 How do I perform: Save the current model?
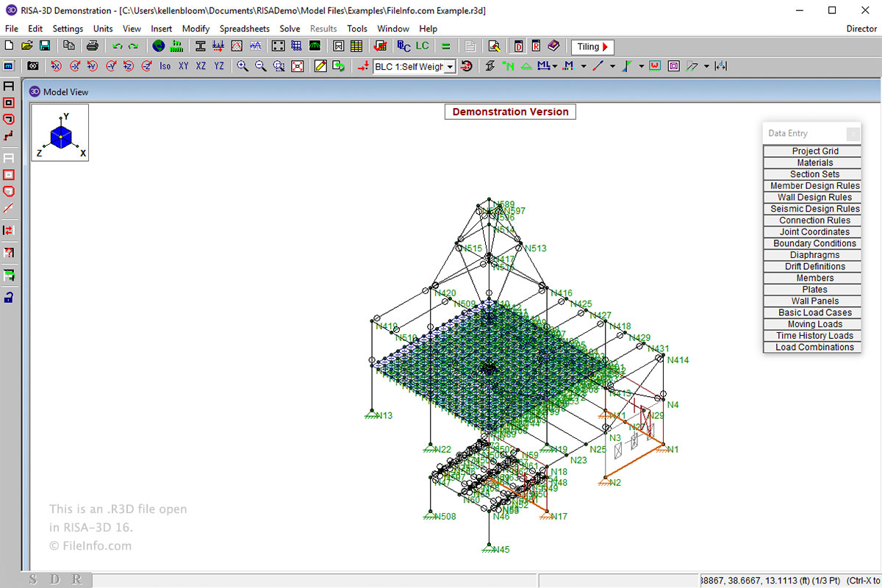pyautogui.click(x=45, y=46)
